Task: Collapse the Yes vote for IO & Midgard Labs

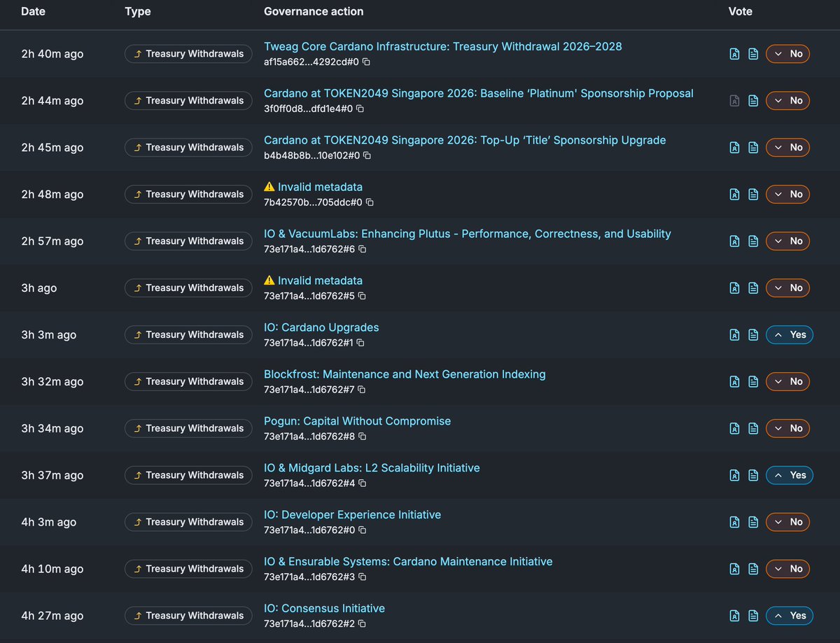Action: point(790,476)
